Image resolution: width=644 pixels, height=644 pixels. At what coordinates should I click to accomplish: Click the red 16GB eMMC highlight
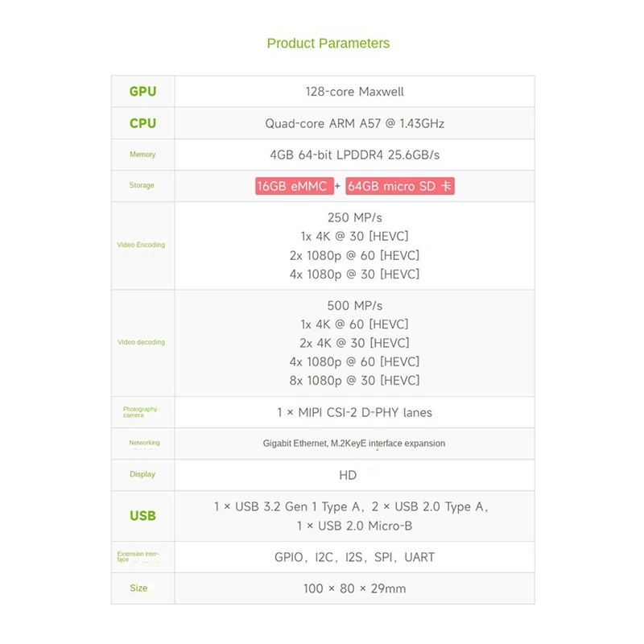[292, 186]
